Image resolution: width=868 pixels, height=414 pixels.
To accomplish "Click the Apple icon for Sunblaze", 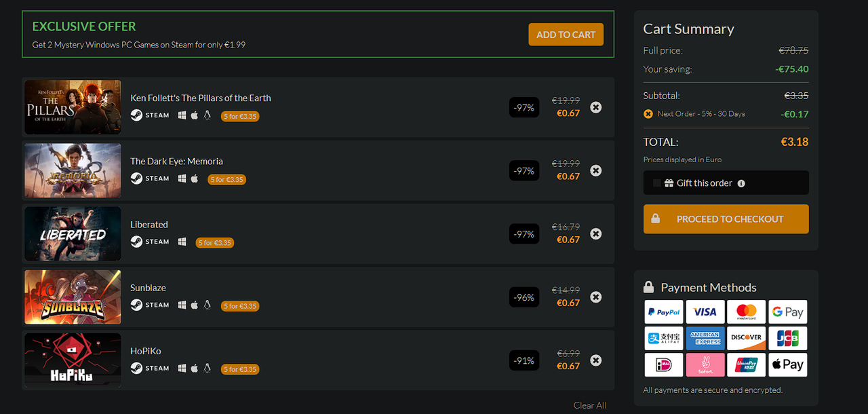I will [195, 305].
